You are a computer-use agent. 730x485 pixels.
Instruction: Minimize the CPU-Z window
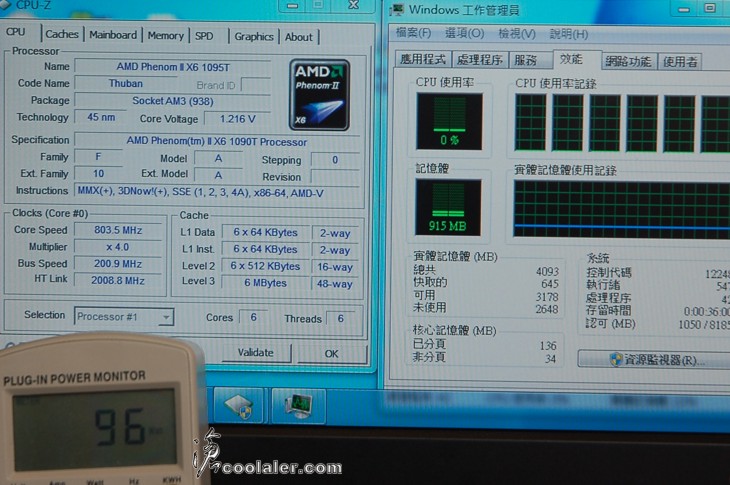click(x=292, y=6)
